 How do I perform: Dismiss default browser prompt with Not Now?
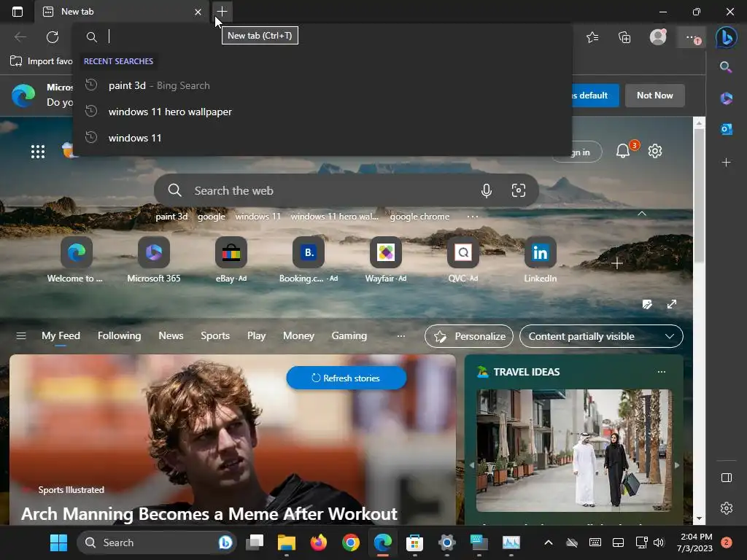[x=654, y=96]
